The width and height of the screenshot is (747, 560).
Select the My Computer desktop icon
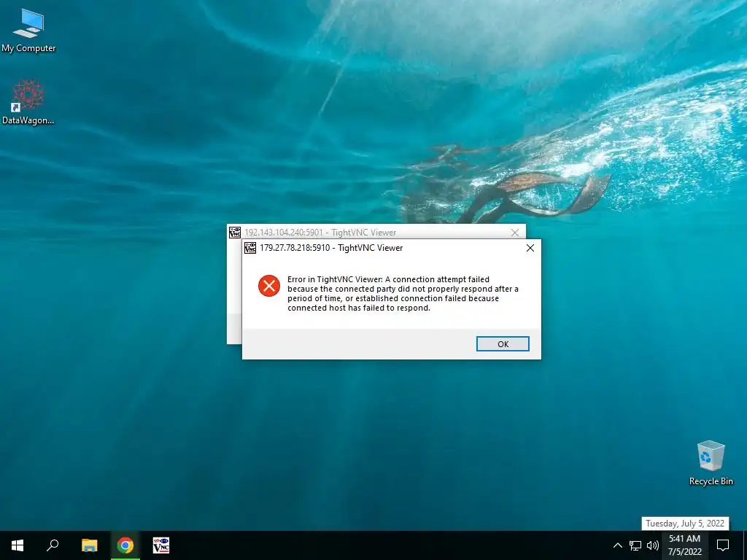(28, 31)
